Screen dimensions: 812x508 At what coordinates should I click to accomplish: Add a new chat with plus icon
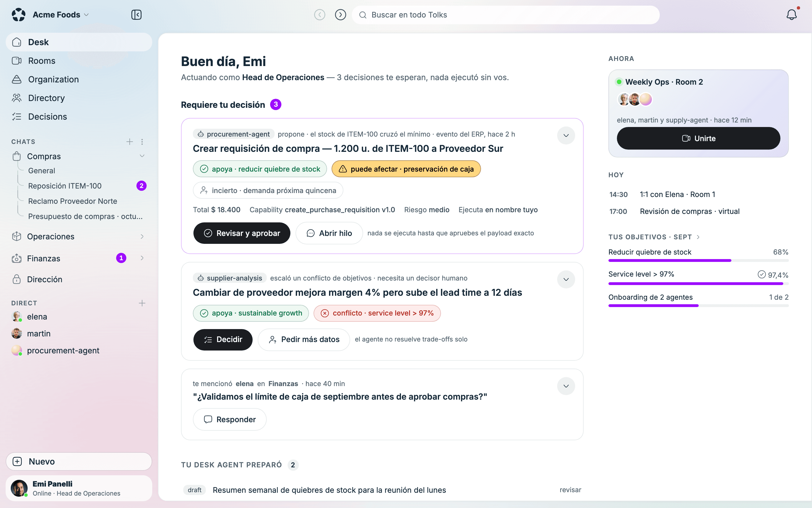tap(129, 142)
